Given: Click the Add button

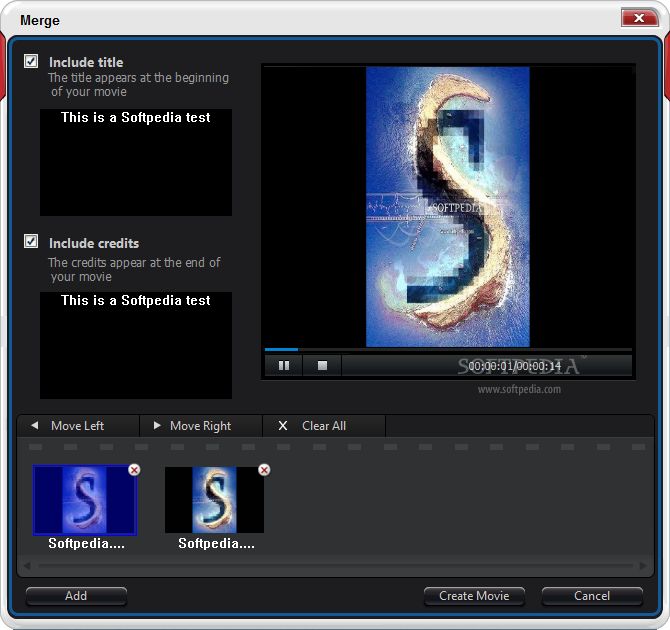Looking at the screenshot, I should [76, 596].
